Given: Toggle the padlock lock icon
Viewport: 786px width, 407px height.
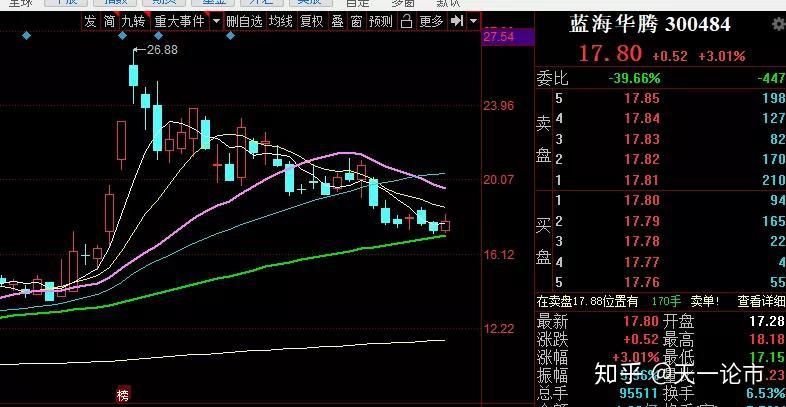Looking at the screenshot, I should [407, 22].
